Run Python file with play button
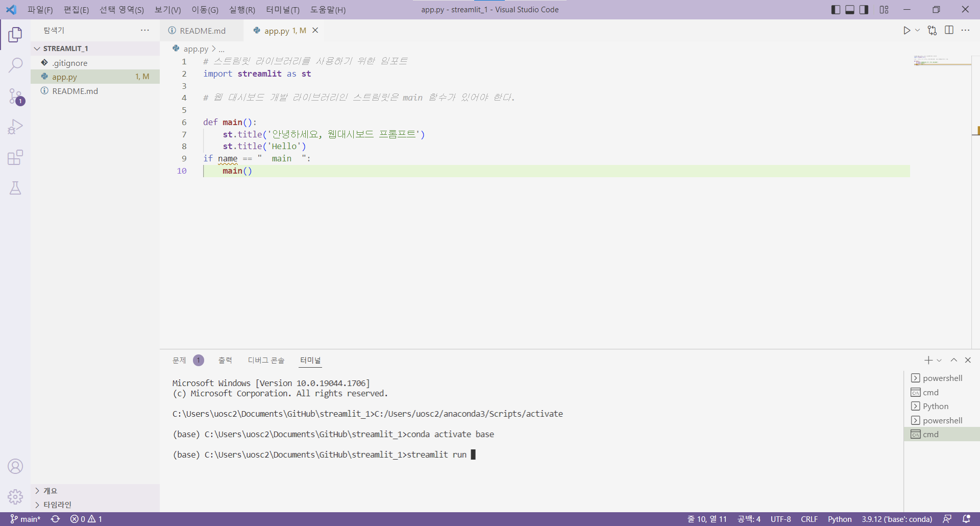This screenshot has width=980, height=526. tap(906, 31)
